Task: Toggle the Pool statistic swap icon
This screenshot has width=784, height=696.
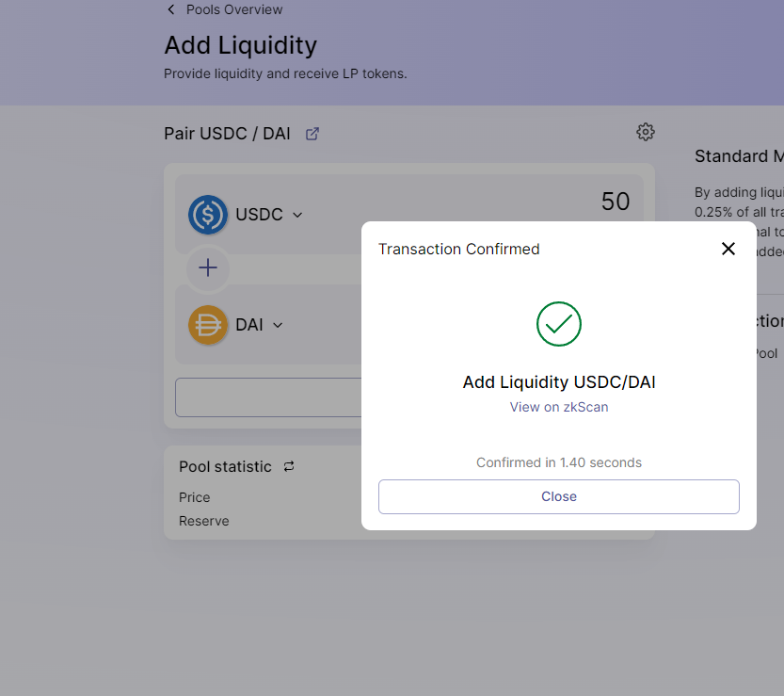Action: [289, 466]
